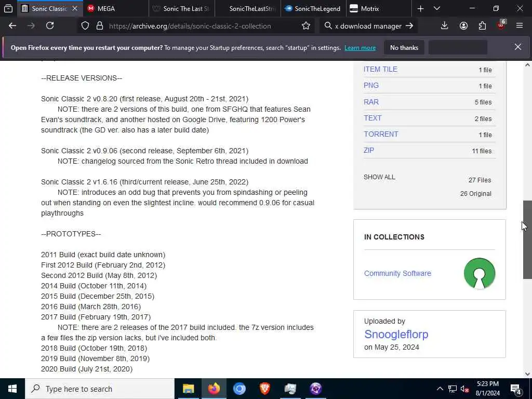Open File Explorer from taskbar
Viewport: 532px width, 399px height.
click(188, 389)
